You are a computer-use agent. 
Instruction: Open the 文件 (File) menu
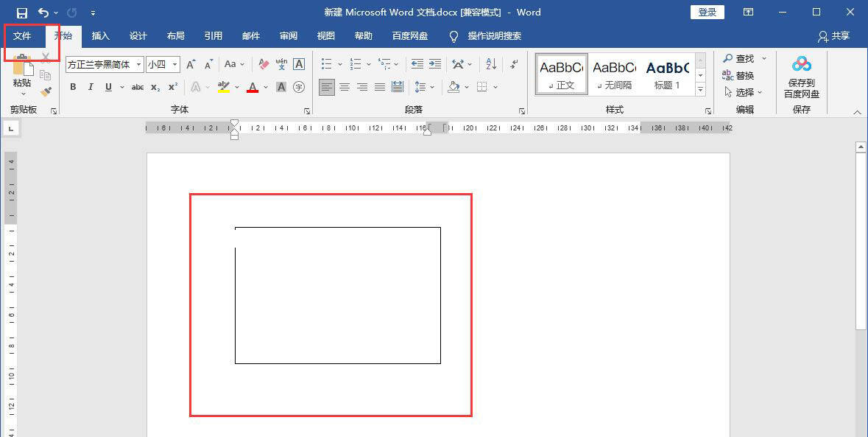pos(22,36)
